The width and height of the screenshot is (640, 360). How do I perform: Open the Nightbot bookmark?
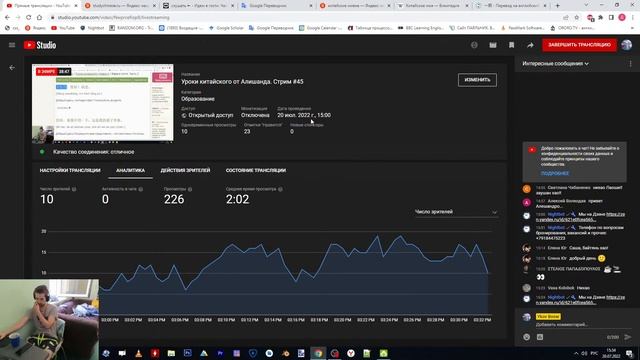[92, 28]
